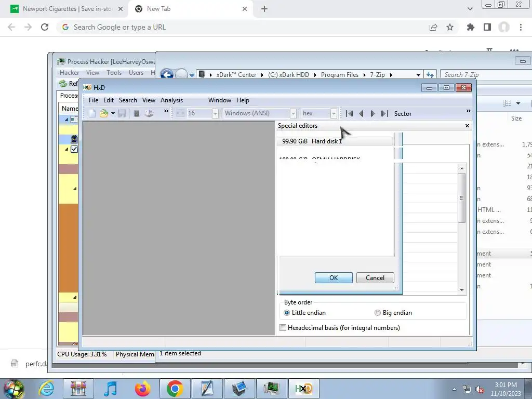Collapse the first process tree node in Process Hacker
Viewport: 532px width, 399px height.
(x=66, y=119)
